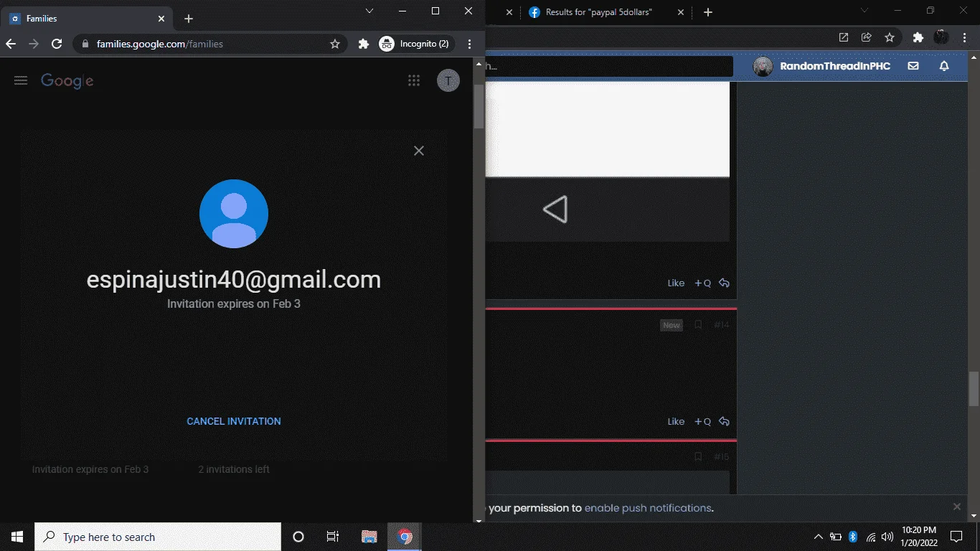Screen dimensions: 980x551
Task: Open Cortana circle on the taskbar
Action: (x=298, y=537)
